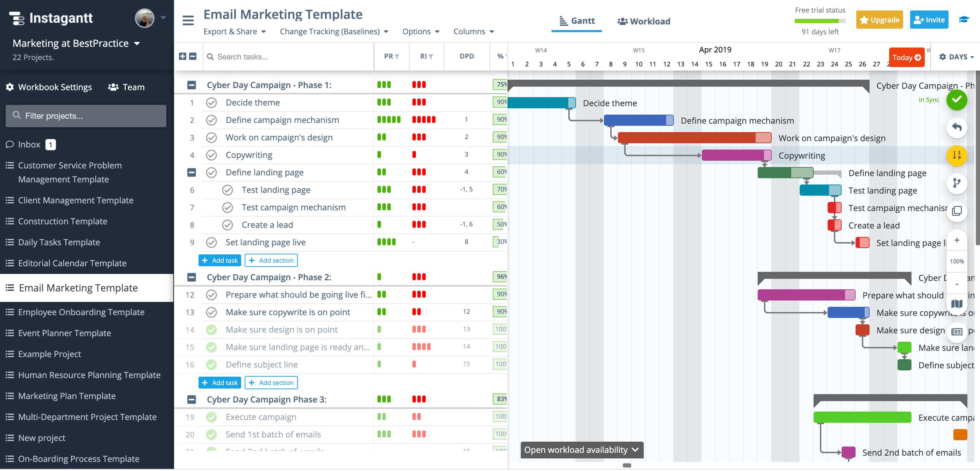Toggle the checkbox for task 15 landing page ready
980x471 pixels.
click(212, 347)
